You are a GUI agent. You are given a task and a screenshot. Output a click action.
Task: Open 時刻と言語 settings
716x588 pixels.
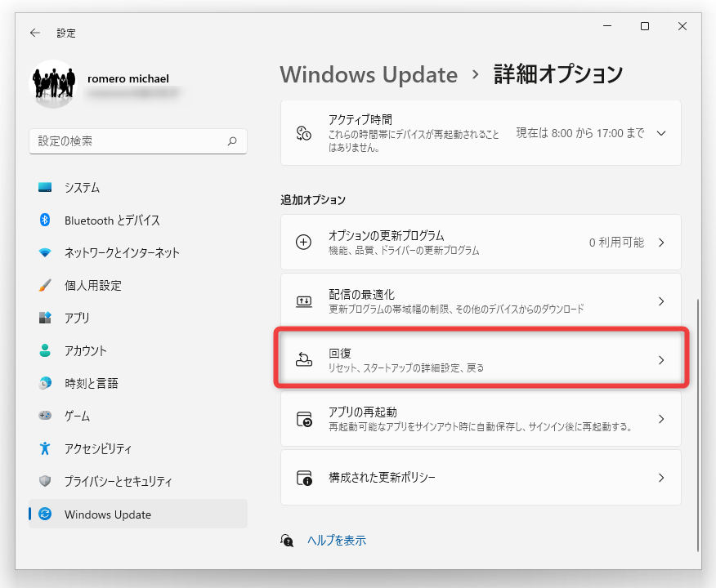point(138,383)
